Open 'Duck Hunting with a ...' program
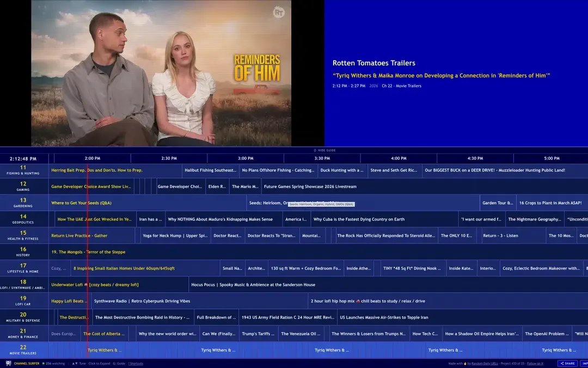Screen dimensions: 588x368 coord(342,170)
